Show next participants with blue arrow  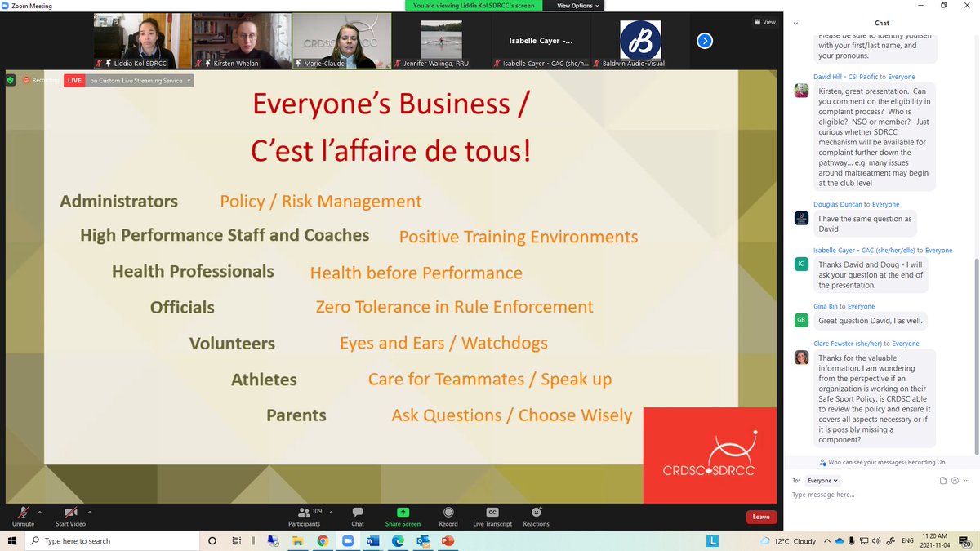705,41
